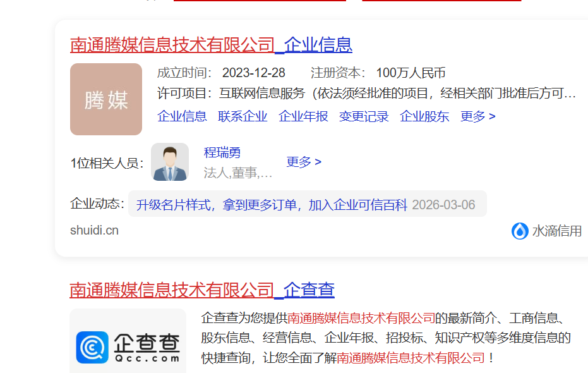This screenshot has height=373, width=588.
Task: Open the 企业年报 link
Action: (303, 116)
